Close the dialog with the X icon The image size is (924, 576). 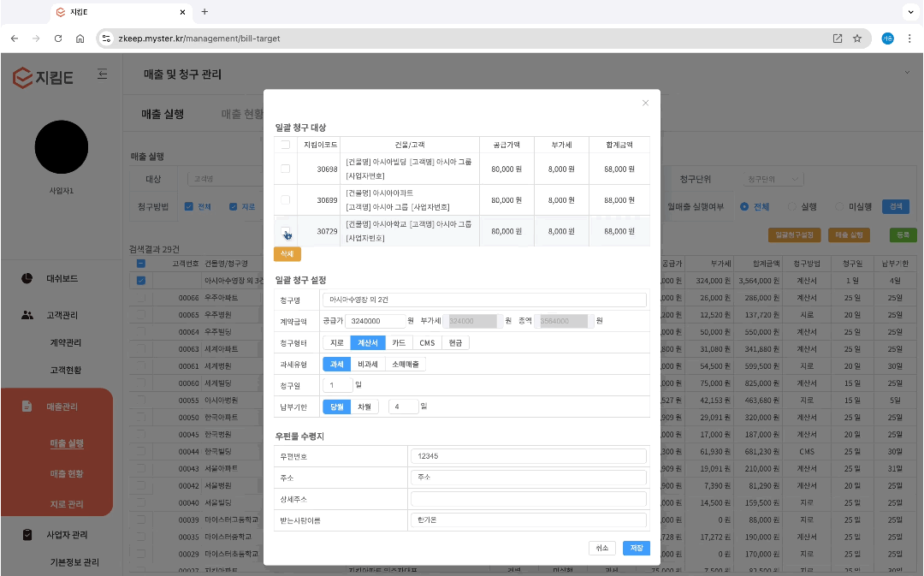point(645,103)
